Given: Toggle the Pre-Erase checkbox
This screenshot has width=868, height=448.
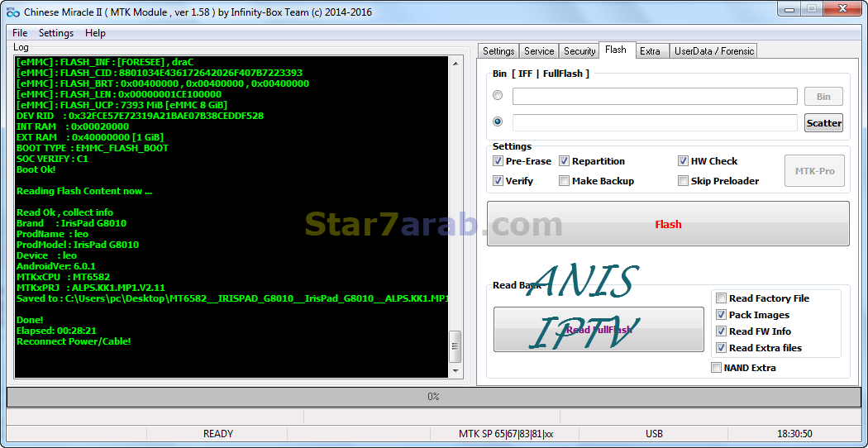Looking at the screenshot, I should (498, 161).
